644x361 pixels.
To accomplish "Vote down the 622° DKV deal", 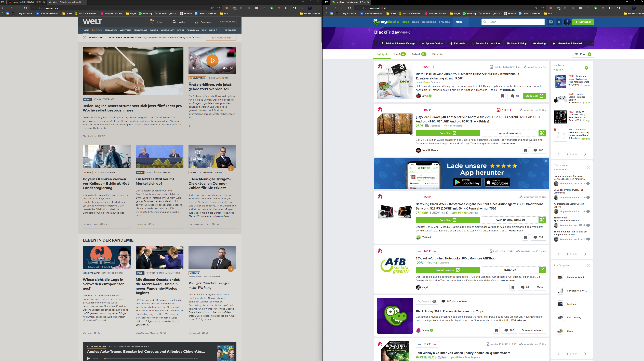I will [420, 67].
